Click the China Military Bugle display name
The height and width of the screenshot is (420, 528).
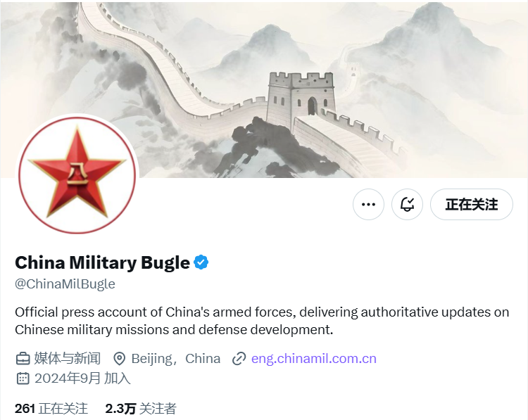[x=102, y=263]
